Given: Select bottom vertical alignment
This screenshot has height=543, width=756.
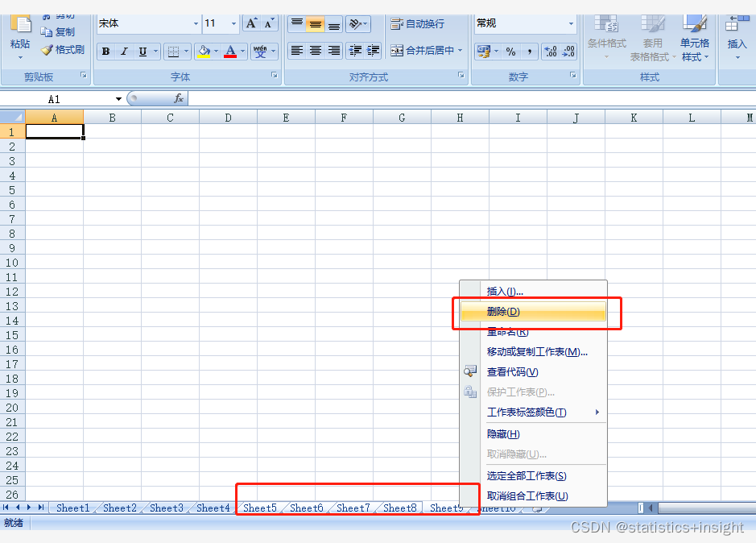Looking at the screenshot, I should coord(333,23).
